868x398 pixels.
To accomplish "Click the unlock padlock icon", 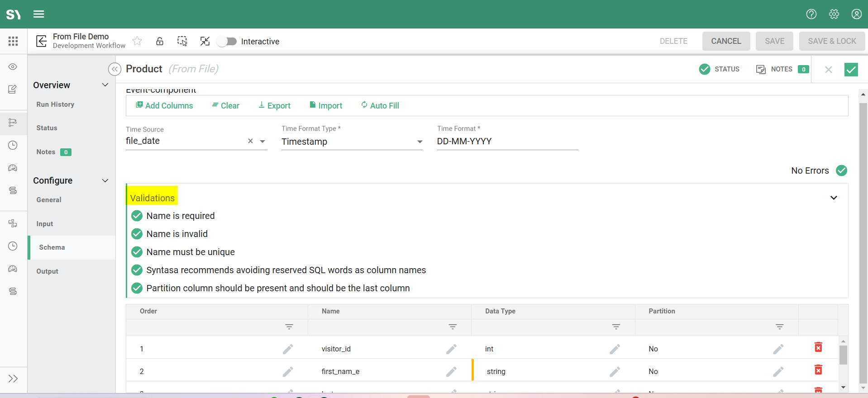I will click(x=160, y=41).
